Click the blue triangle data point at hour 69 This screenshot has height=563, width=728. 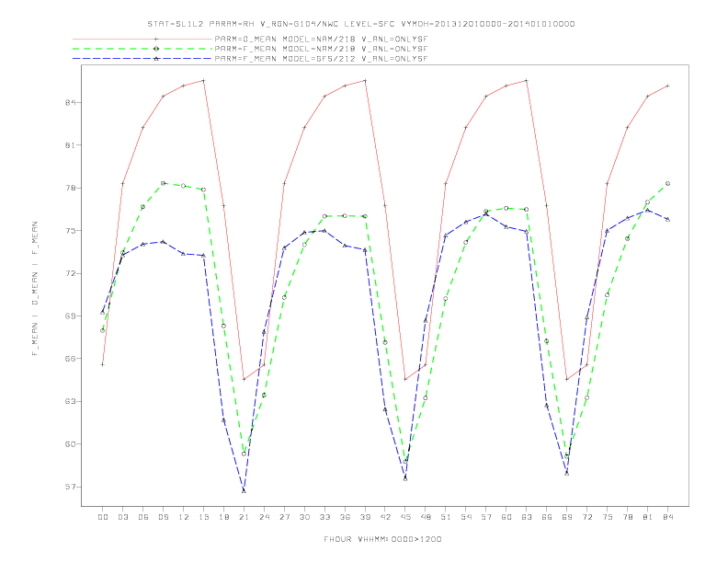[567, 473]
